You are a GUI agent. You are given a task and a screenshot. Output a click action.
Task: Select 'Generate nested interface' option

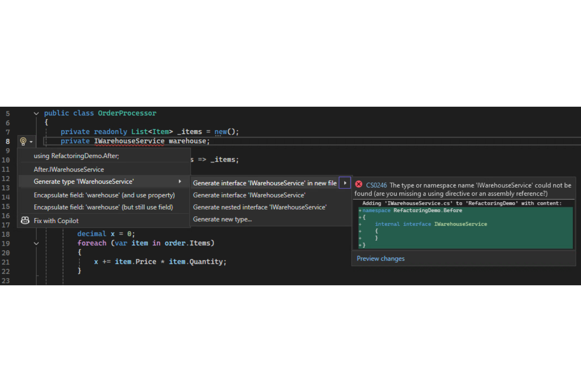pyautogui.click(x=260, y=207)
